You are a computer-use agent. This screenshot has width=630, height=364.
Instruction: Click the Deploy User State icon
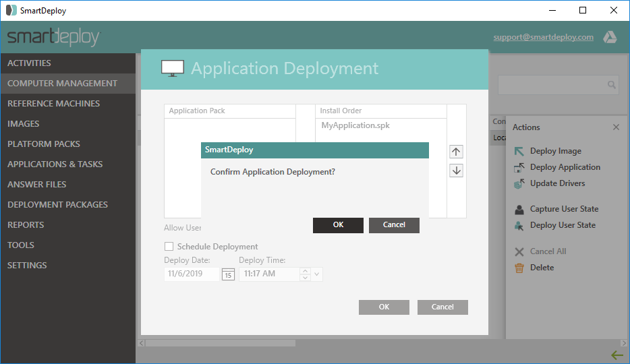[519, 226]
